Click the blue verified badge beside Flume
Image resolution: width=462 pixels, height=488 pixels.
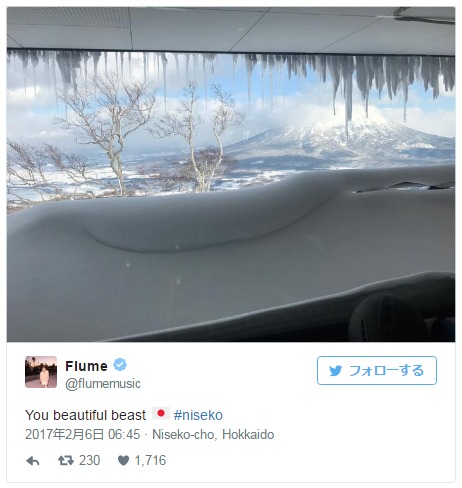120,365
